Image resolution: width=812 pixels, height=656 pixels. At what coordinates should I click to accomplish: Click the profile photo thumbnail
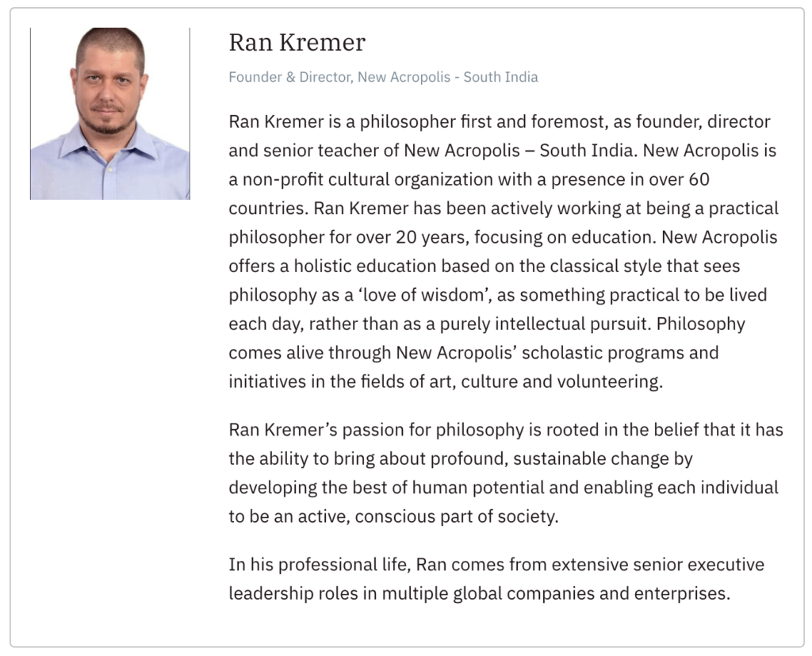(109, 113)
